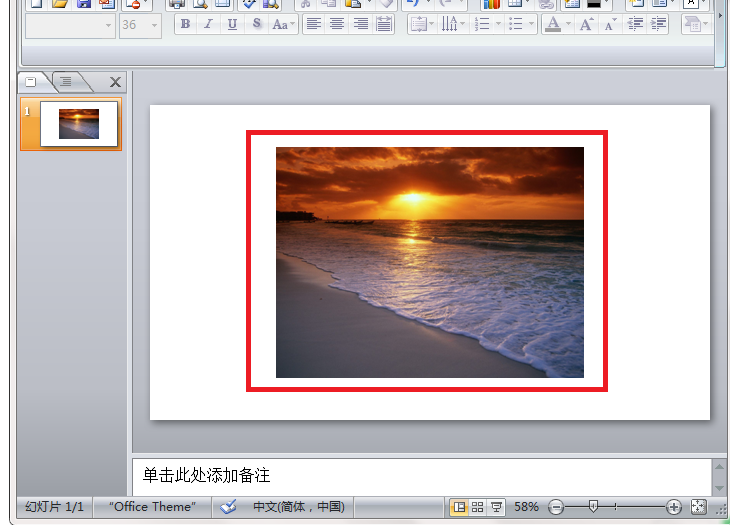Screen dimensions: 730x525
Task: Toggle bold formatting
Action: point(185,24)
